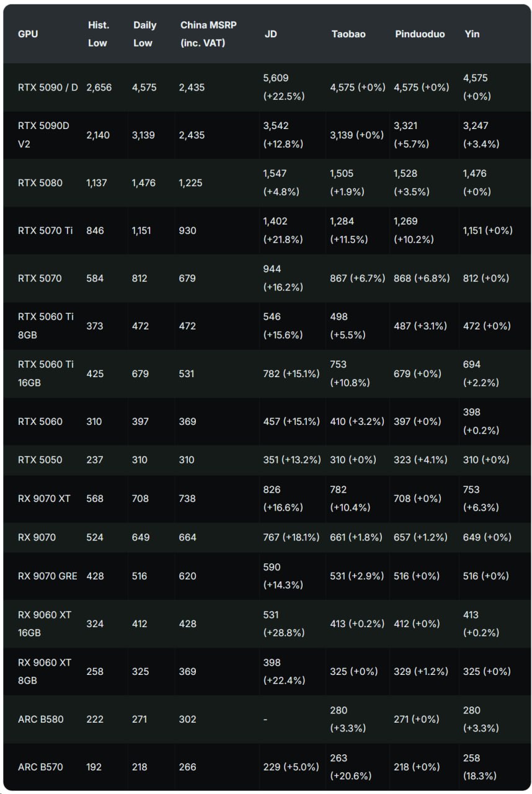Viewport: 532px width, 794px height.
Task: Click the JD price 5,609 for RTX 5090
Action: (276, 78)
